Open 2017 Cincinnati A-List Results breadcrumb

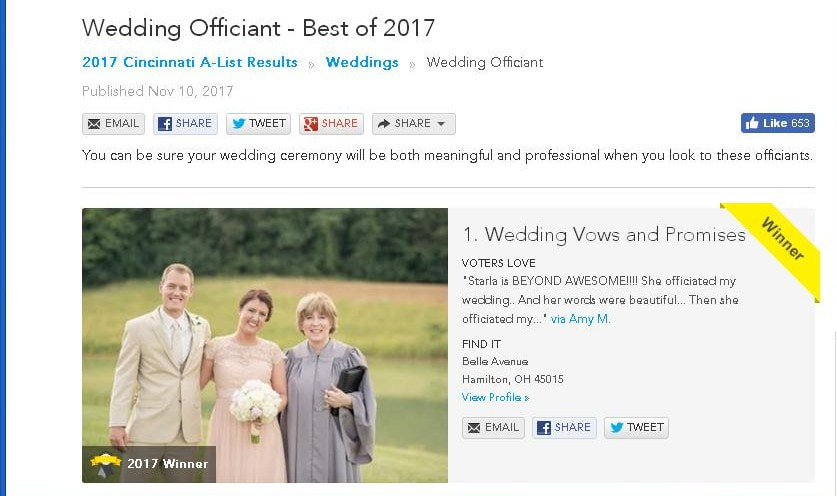(x=189, y=62)
